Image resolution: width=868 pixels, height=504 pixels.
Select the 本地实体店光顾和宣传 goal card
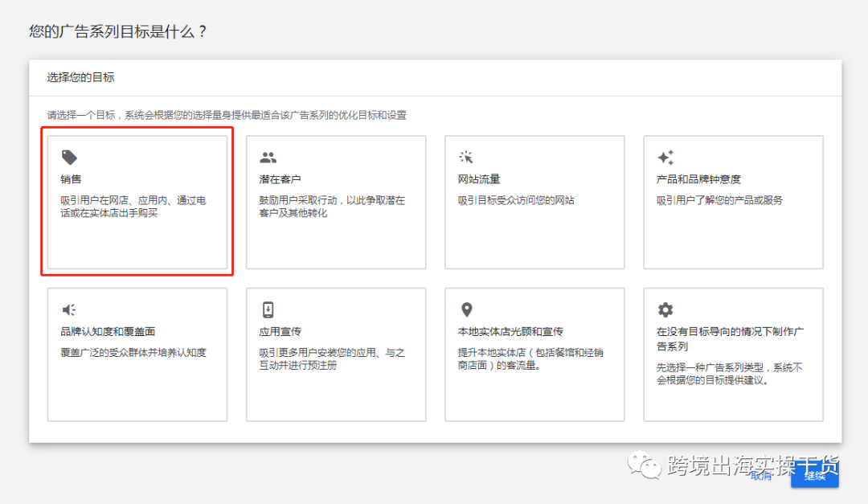[534, 354]
